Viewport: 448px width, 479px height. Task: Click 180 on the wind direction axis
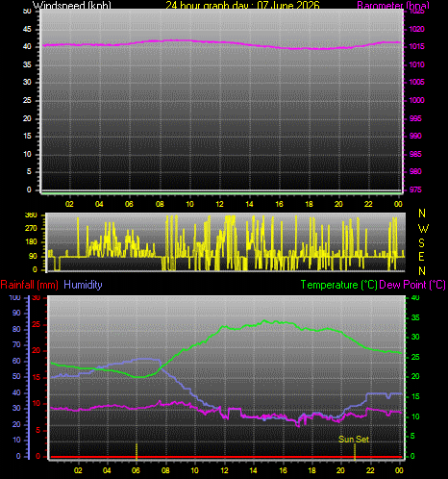pos(31,241)
